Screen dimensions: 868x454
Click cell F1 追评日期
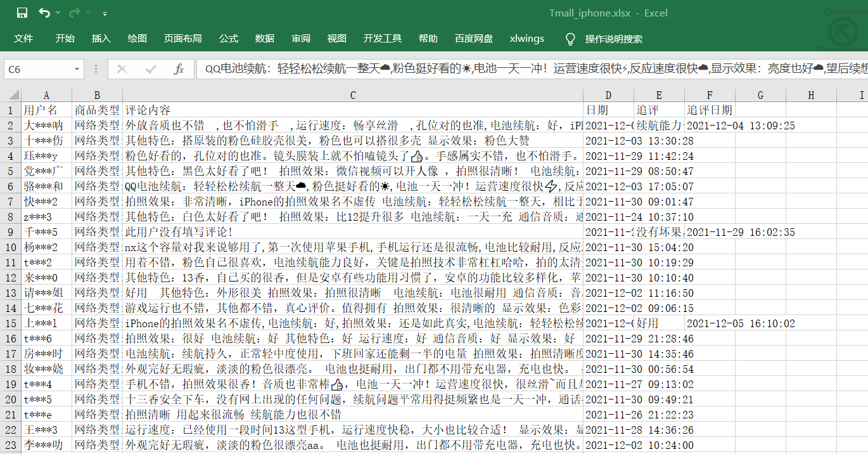pyautogui.click(x=710, y=110)
